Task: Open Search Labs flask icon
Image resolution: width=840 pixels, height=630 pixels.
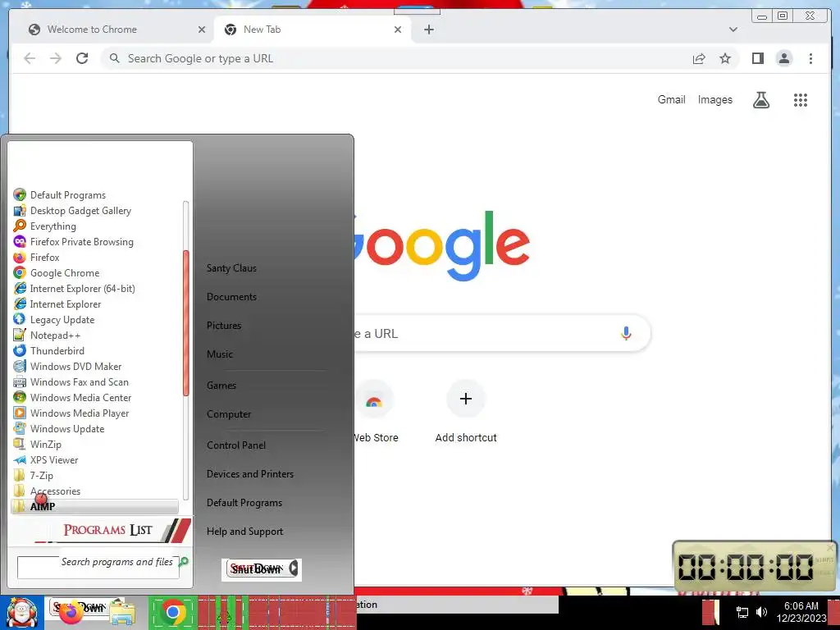Action: point(761,99)
